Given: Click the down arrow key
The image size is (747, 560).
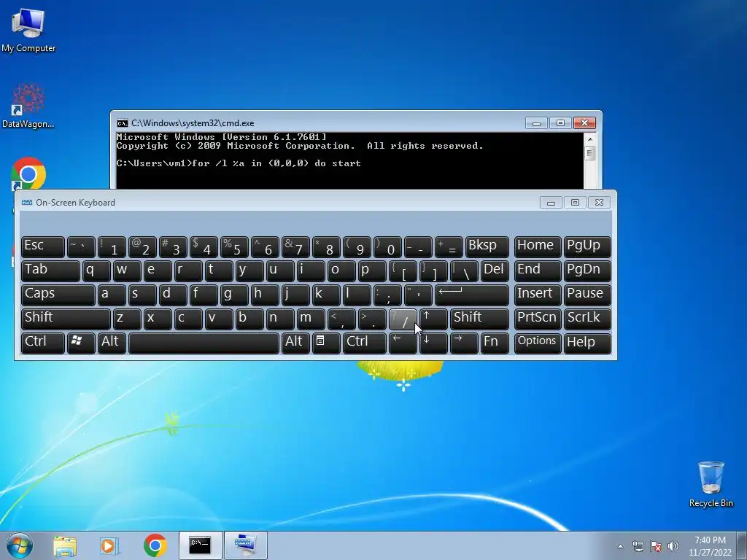Looking at the screenshot, I should 433,343.
